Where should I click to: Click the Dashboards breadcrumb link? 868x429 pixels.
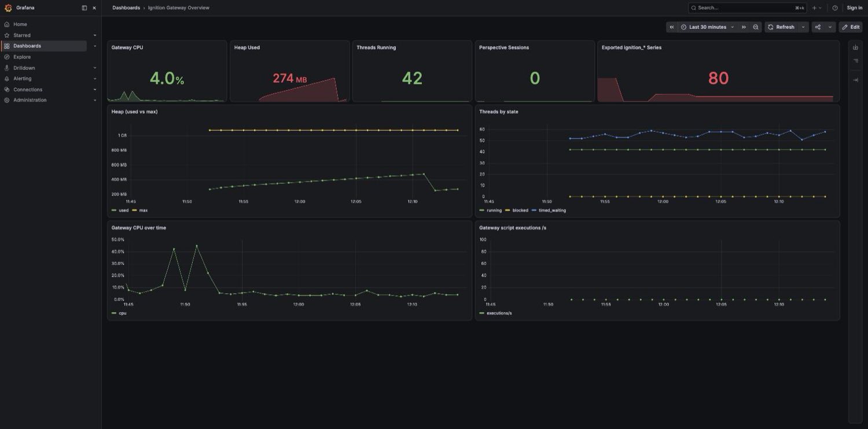126,8
